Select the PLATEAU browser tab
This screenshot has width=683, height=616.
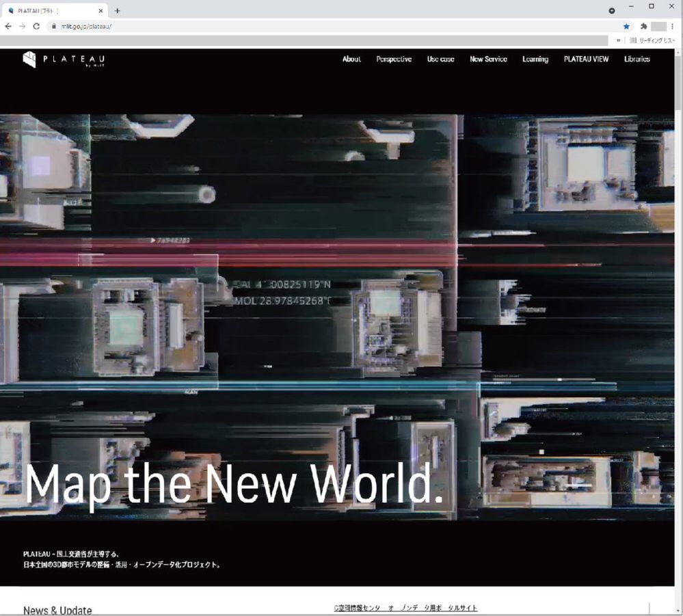tap(56, 11)
